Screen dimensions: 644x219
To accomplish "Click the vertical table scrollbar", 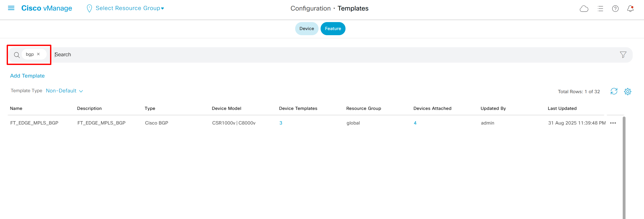I will coord(624,167).
